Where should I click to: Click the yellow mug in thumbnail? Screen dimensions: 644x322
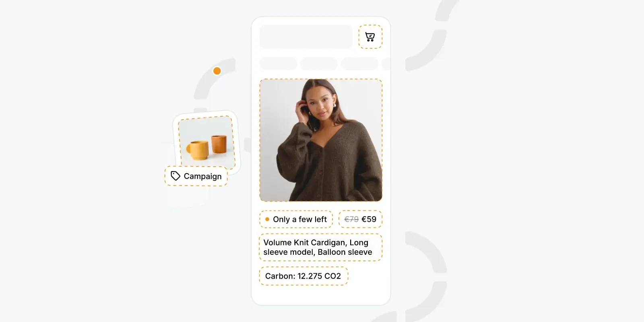(x=197, y=150)
